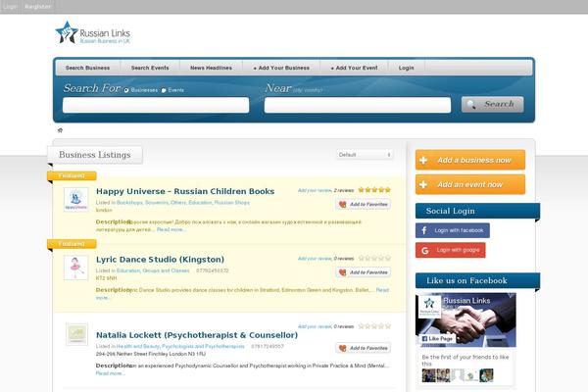Click the address 294-296 Nether Street Finchley

coord(150,354)
